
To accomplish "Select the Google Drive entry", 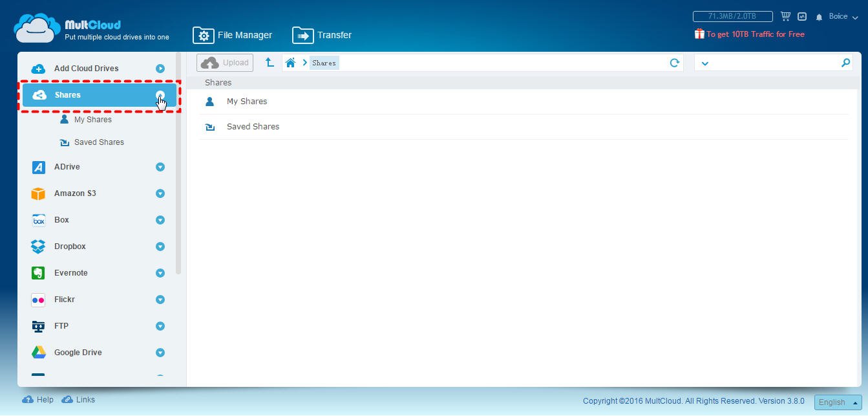I will point(78,353).
